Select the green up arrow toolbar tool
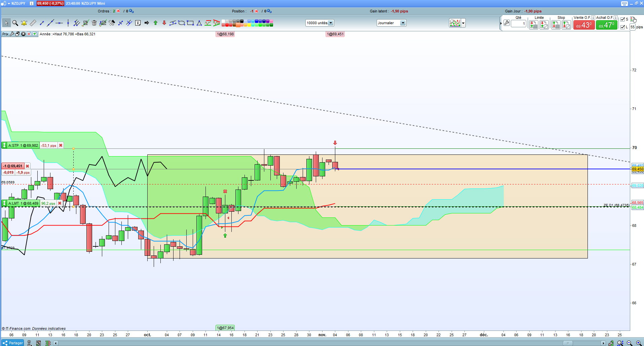644x346 pixels. point(155,23)
